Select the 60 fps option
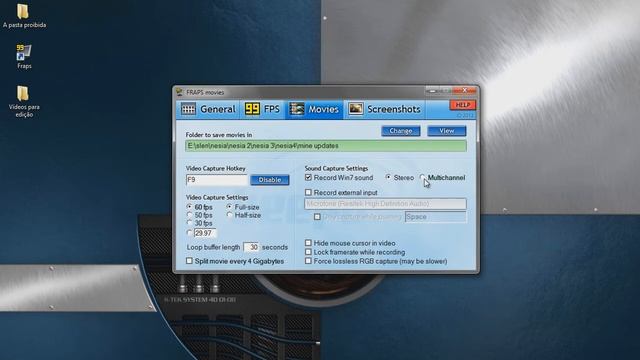Image resolution: width=640 pixels, height=360 pixels. pos(199,207)
